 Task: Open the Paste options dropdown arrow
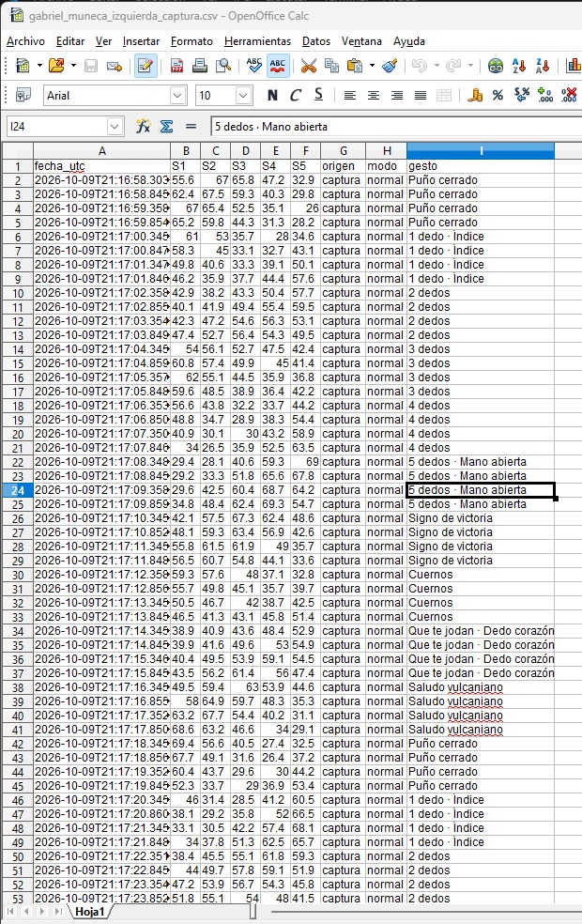click(x=372, y=66)
